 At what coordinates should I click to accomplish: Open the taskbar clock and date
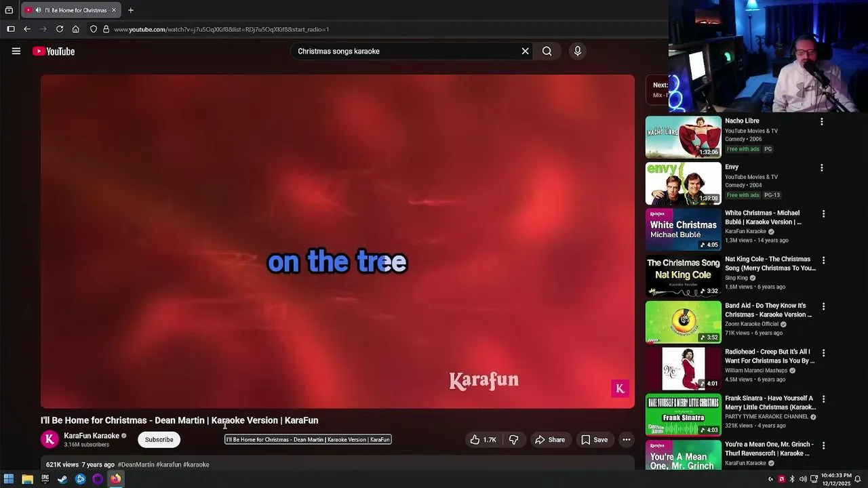[836, 479]
